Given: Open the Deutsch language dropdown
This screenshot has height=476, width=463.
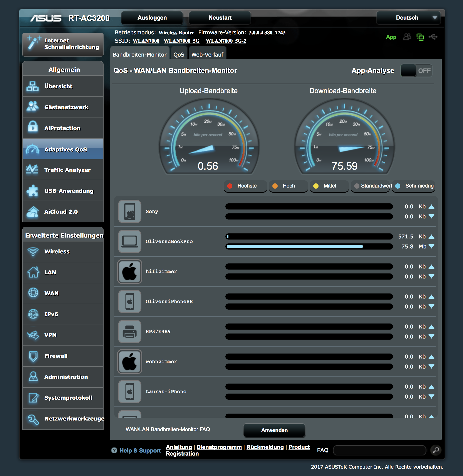Looking at the screenshot, I should (409, 18).
